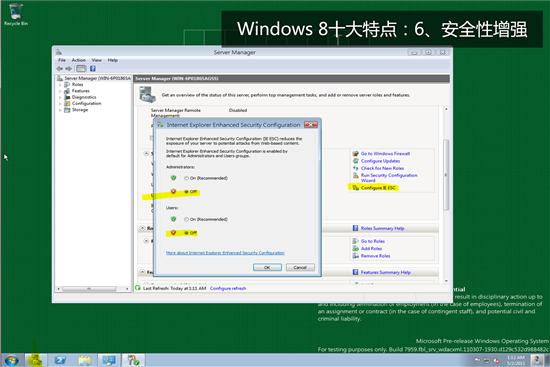Viewport: 550px width, 367px height.
Task: Click Cancel in the IE ESC dialog
Action: pyautogui.click(x=300, y=267)
